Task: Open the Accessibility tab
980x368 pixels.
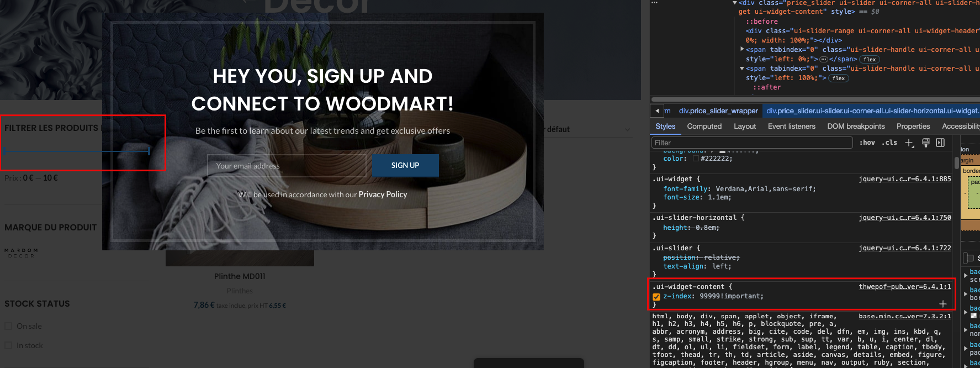Action: [961, 127]
